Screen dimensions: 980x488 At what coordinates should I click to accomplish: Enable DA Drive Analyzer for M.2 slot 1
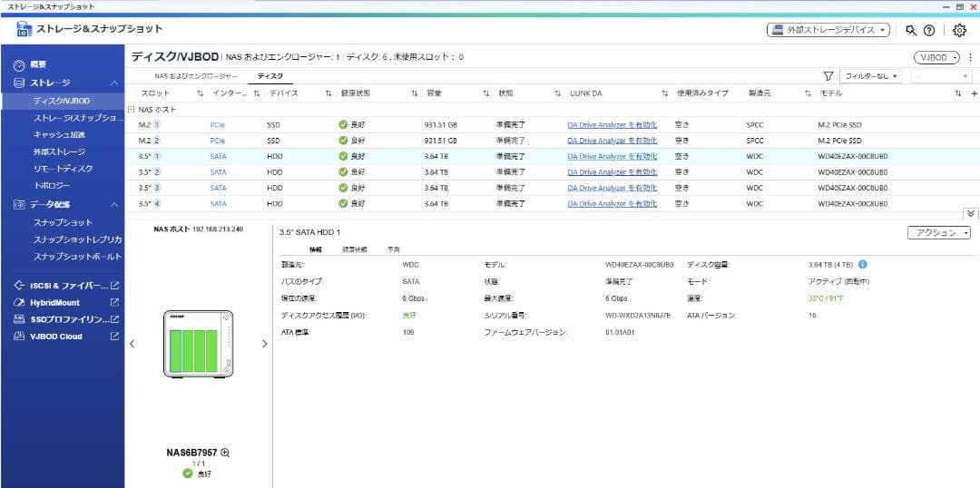pyautogui.click(x=612, y=124)
